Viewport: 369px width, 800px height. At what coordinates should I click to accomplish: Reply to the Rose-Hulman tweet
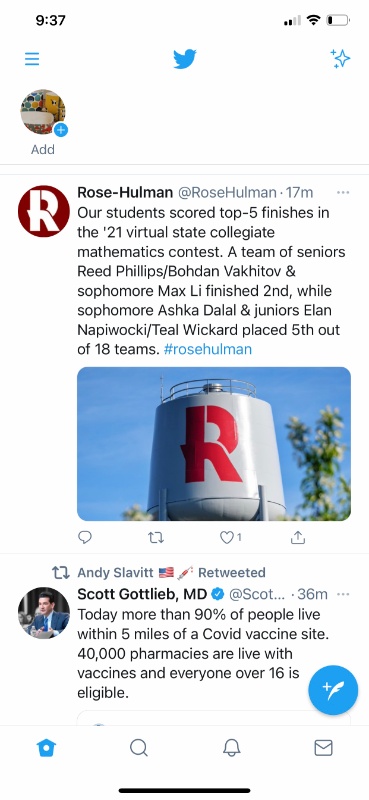(x=85, y=537)
